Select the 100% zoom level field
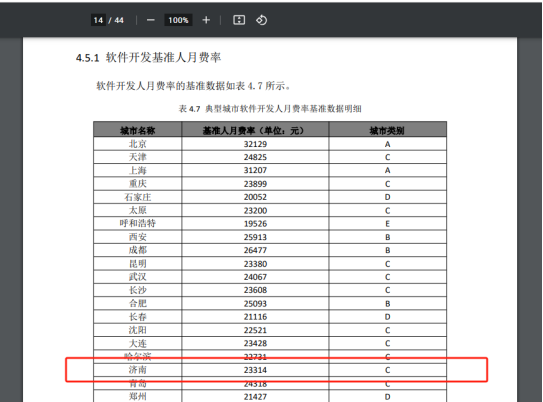 [178, 20]
